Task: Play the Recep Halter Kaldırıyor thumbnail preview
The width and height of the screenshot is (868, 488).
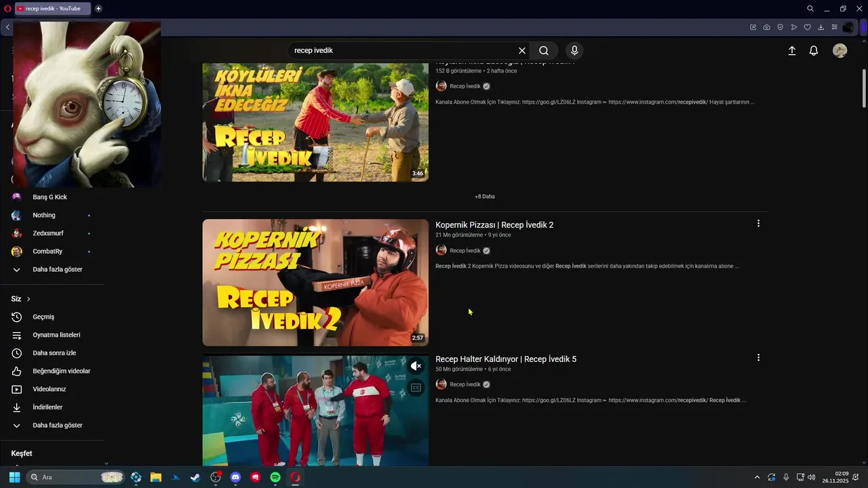Action: (315, 411)
